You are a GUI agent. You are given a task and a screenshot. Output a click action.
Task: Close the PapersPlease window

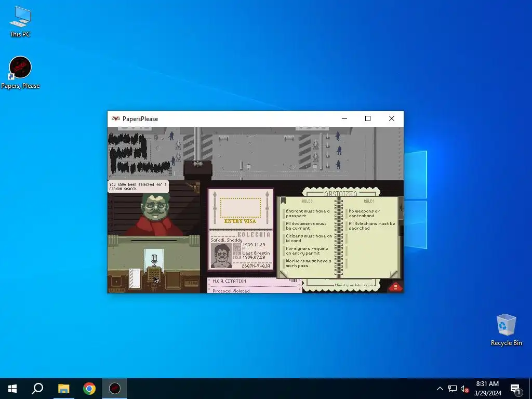tap(392, 119)
